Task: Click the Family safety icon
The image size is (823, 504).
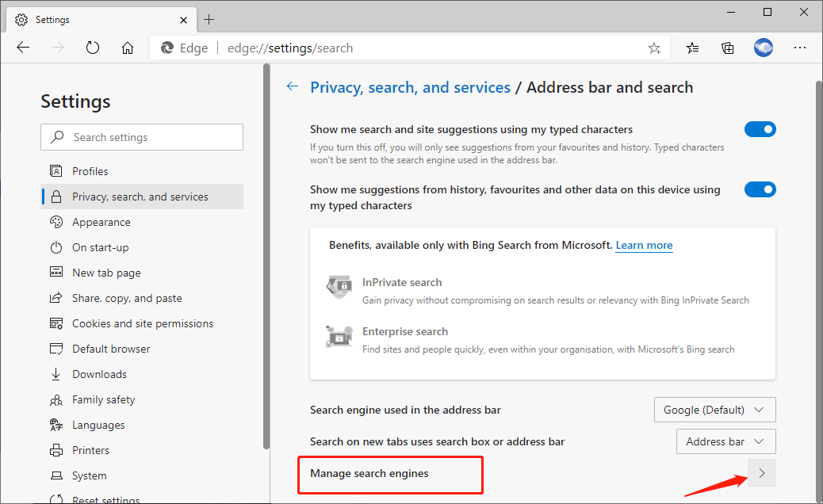Action: [56, 400]
